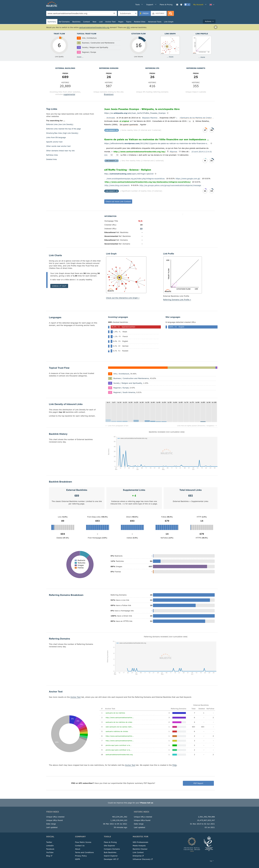Open the interactive Link Graph link

(123, 298)
